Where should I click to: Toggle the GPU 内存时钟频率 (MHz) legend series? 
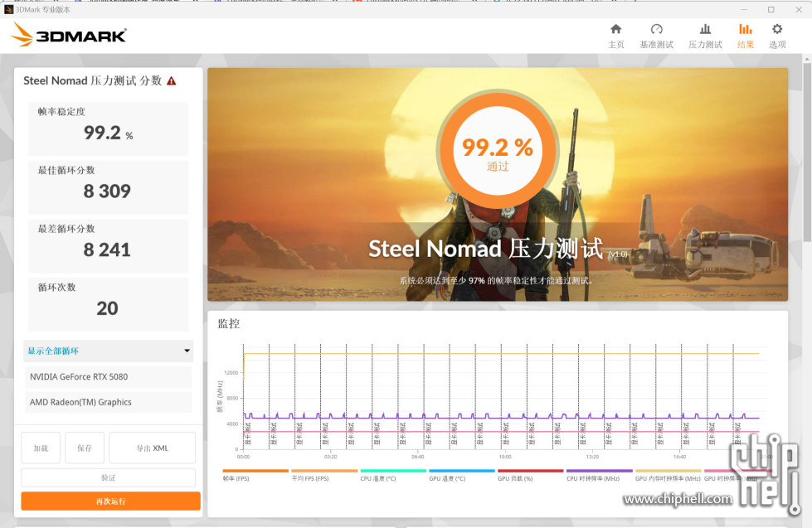[668, 476]
